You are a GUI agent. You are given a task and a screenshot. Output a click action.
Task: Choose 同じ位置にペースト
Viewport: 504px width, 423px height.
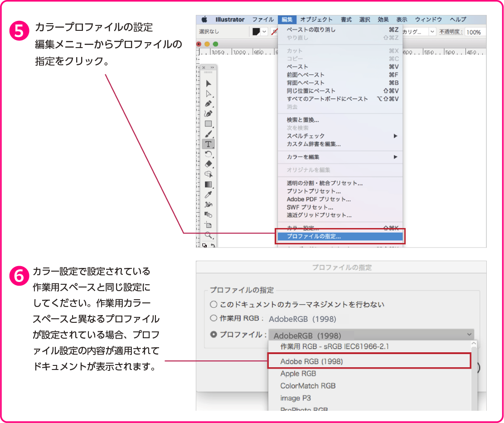coord(340,91)
